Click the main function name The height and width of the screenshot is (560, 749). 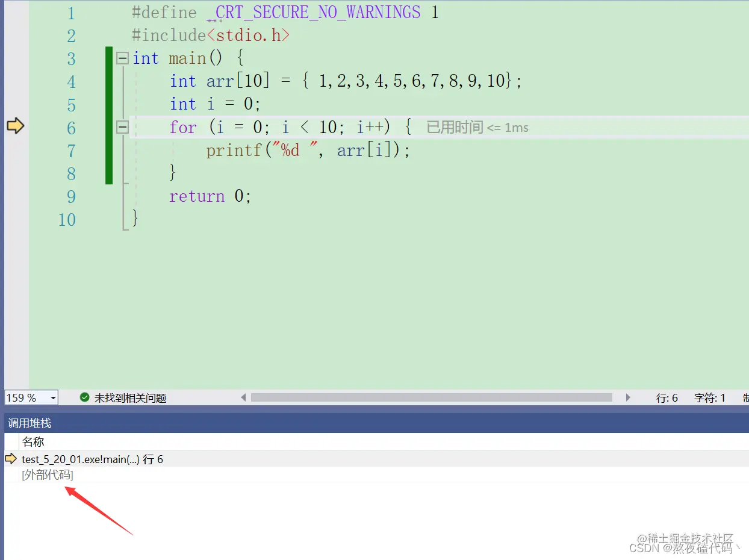pyautogui.click(x=187, y=58)
